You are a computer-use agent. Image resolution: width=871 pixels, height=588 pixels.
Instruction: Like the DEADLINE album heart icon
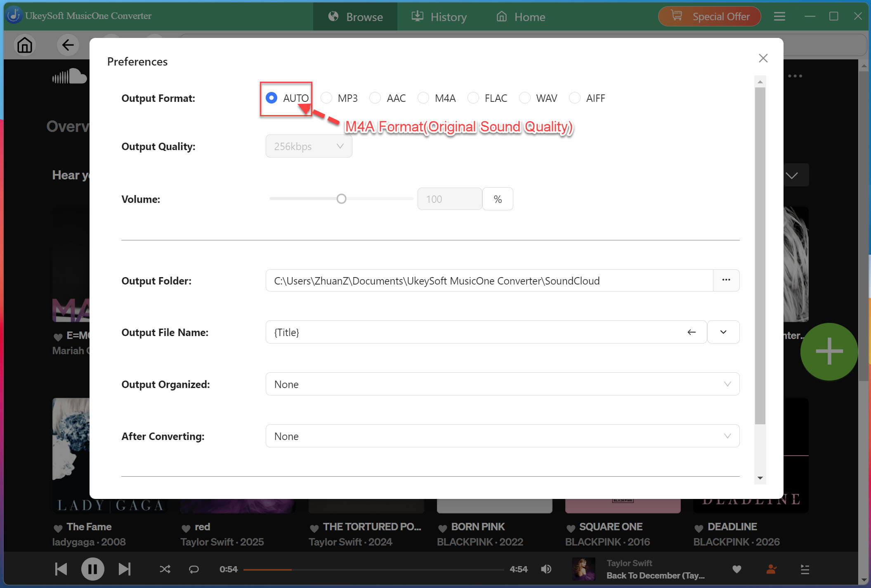pyautogui.click(x=699, y=528)
